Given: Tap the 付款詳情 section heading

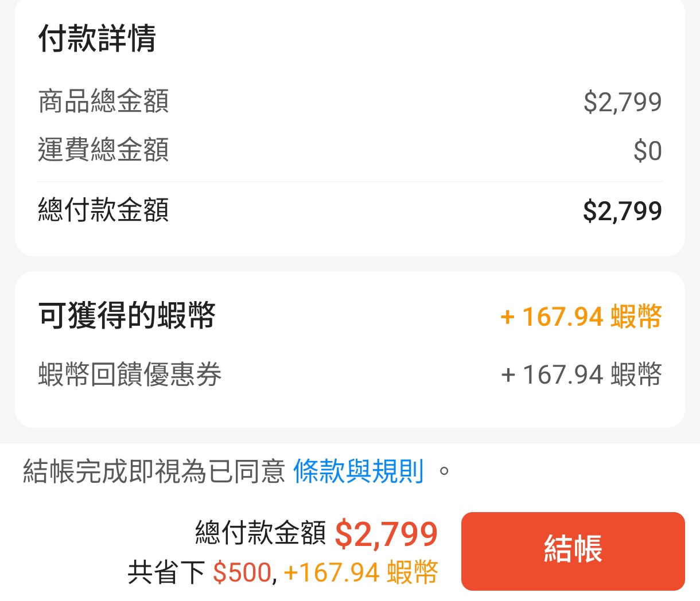Looking at the screenshot, I should 97,38.
